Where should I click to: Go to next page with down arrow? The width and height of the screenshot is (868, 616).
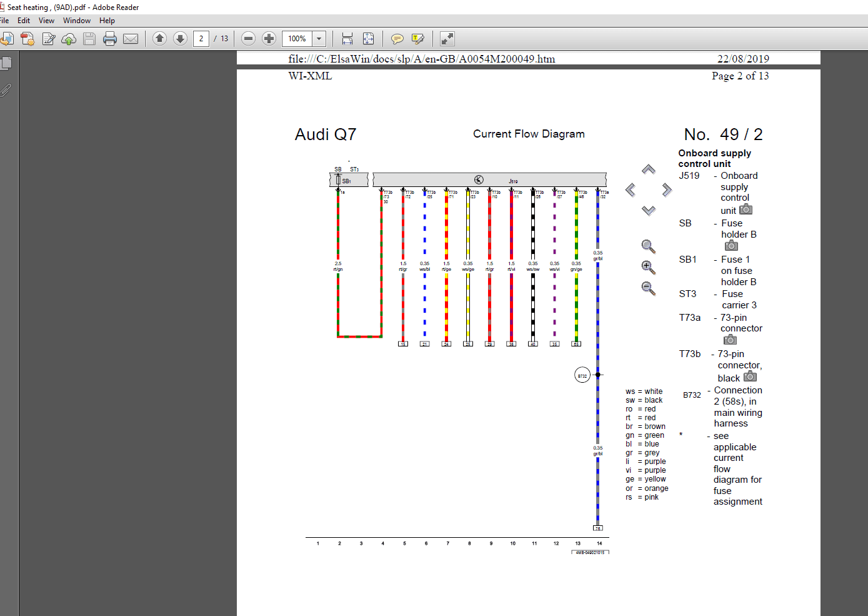coord(180,39)
